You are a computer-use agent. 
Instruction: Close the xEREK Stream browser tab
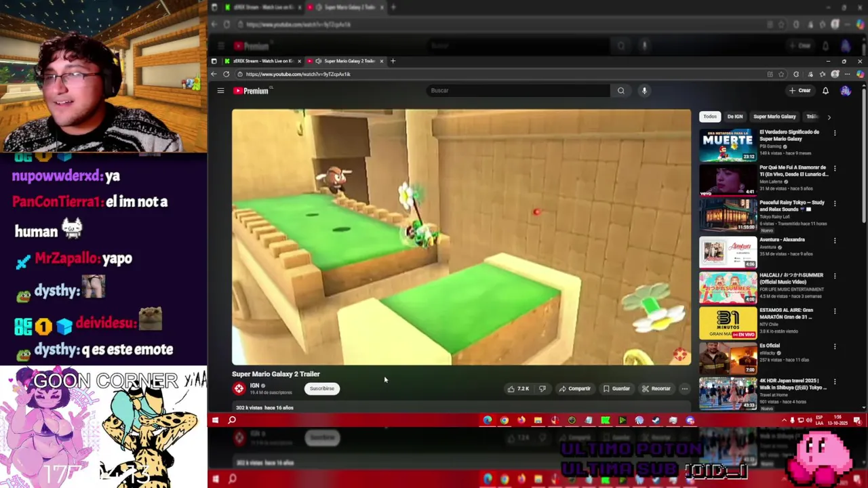pos(299,61)
